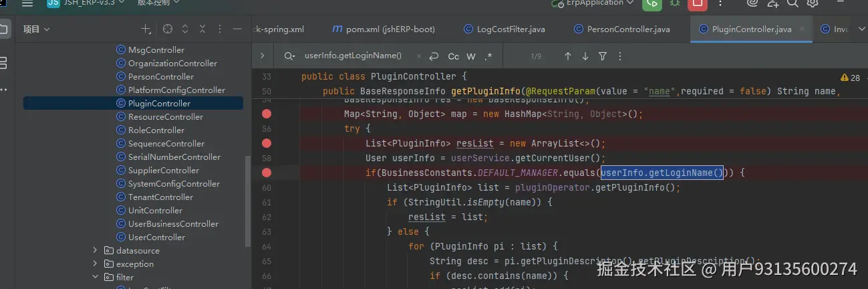Start debugging with the bug icon
Screen dimensions: 868x289
[x=675, y=3]
